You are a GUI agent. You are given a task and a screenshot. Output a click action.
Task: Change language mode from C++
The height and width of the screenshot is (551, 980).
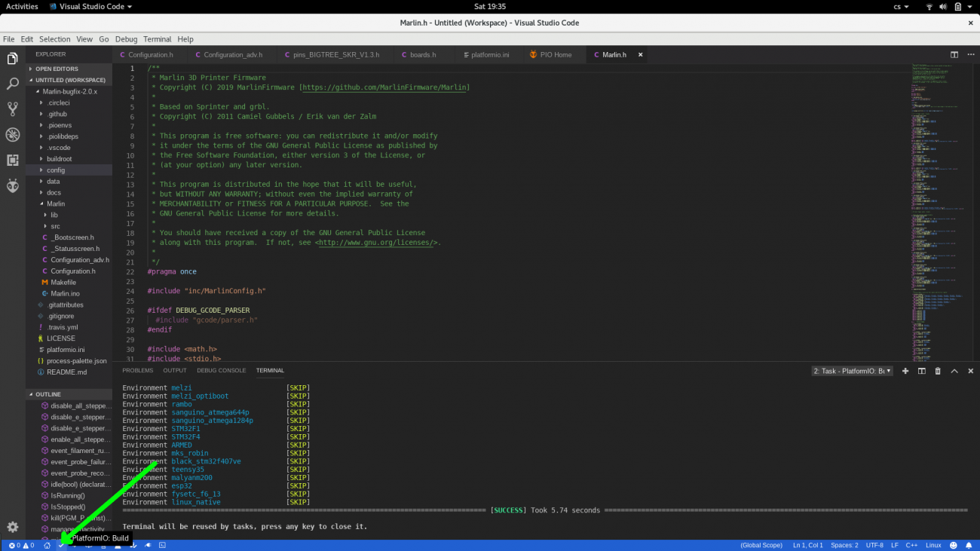tap(911, 545)
